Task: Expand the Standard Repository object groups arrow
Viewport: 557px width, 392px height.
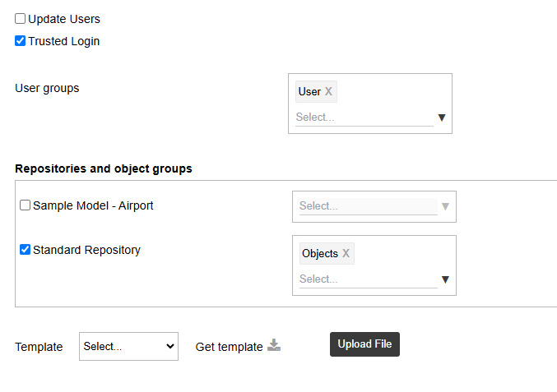Action: pos(445,279)
